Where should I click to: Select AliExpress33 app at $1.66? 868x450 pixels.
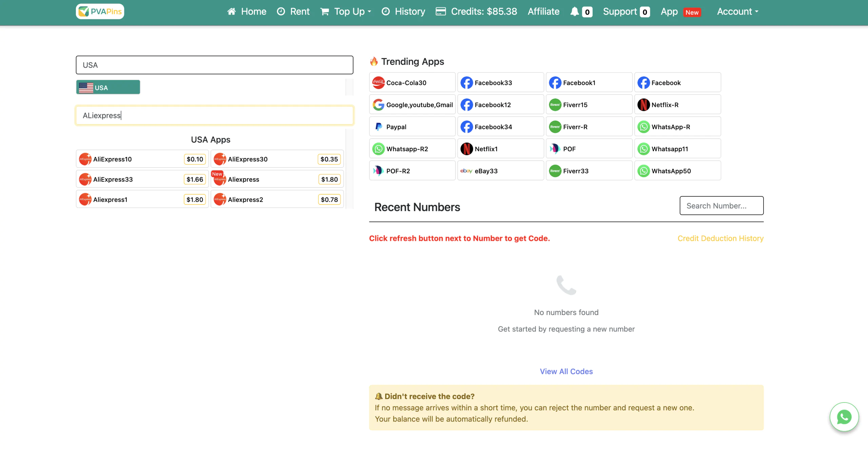142,179
